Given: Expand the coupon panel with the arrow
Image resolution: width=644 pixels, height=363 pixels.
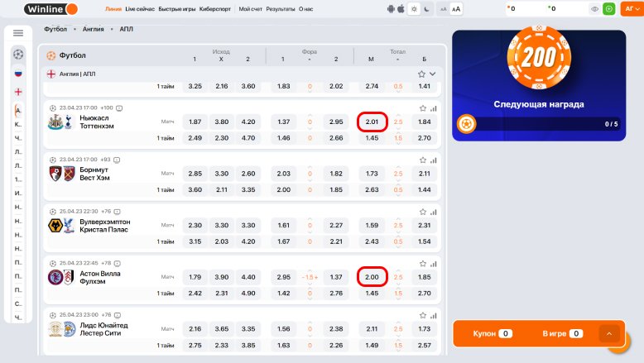Looking at the screenshot, I should 609,333.
